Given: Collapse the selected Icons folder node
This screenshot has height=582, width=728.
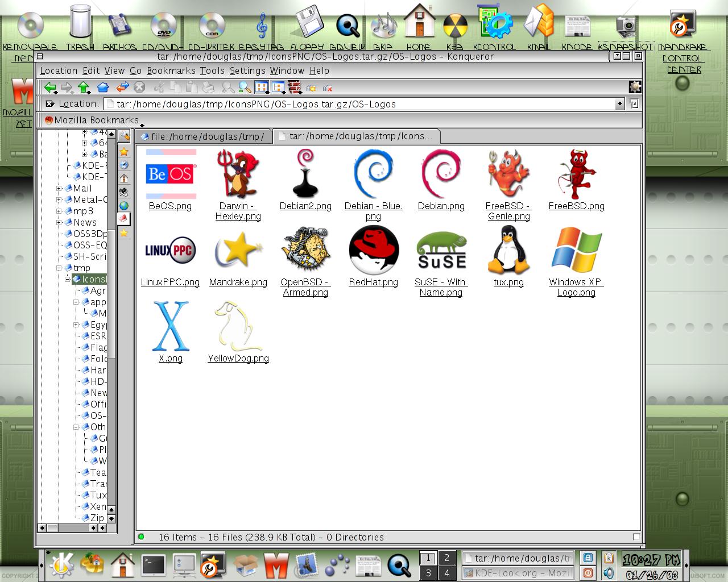Looking at the screenshot, I should point(68,279).
